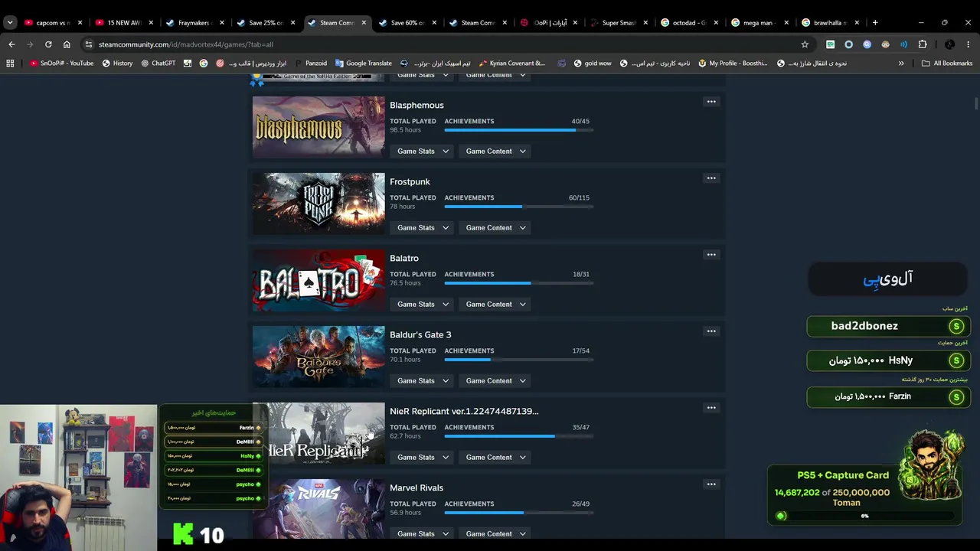980x551 pixels.
Task: Open the Frostpunk game title link
Action: (410, 182)
